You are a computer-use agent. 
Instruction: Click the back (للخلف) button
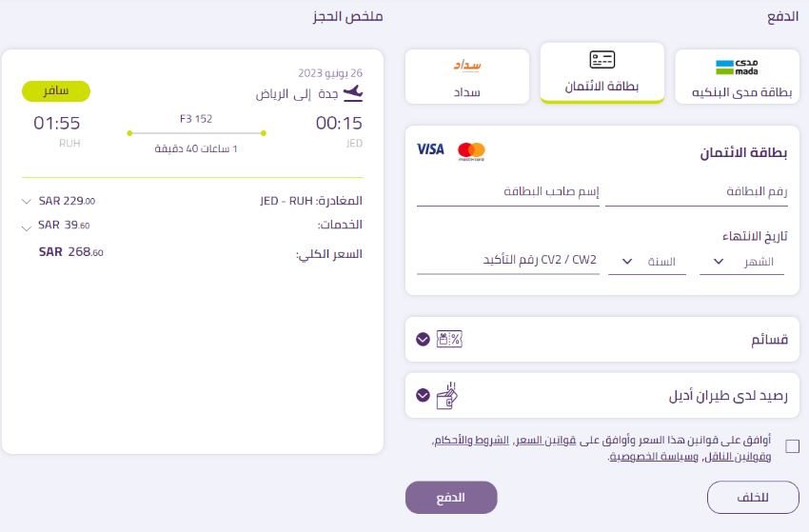point(753,498)
